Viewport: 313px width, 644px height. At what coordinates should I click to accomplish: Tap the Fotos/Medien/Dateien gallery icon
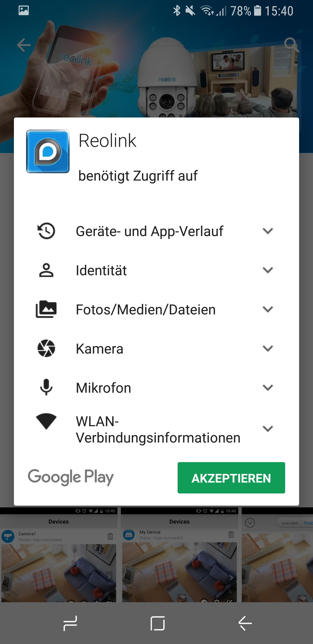coord(46,309)
